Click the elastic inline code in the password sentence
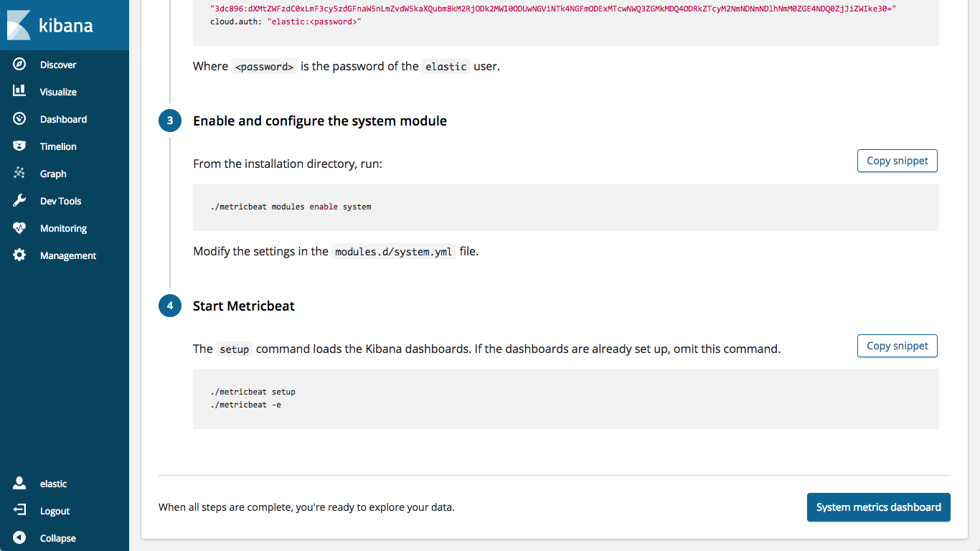This screenshot has width=980, height=551. click(446, 67)
